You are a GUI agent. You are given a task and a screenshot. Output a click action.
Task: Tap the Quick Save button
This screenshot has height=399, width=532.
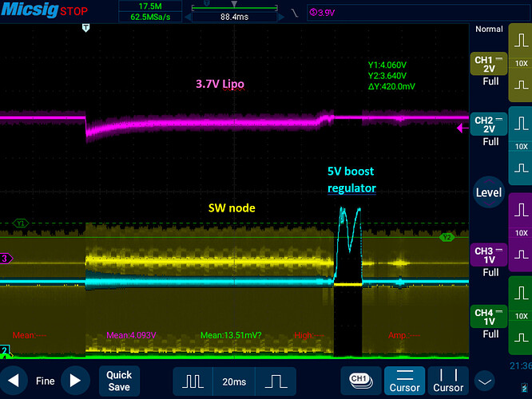(x=119, y=381)
